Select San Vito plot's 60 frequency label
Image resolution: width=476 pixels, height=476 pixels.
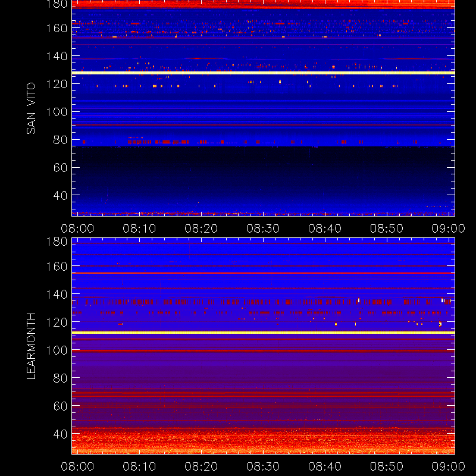(60, 168)
